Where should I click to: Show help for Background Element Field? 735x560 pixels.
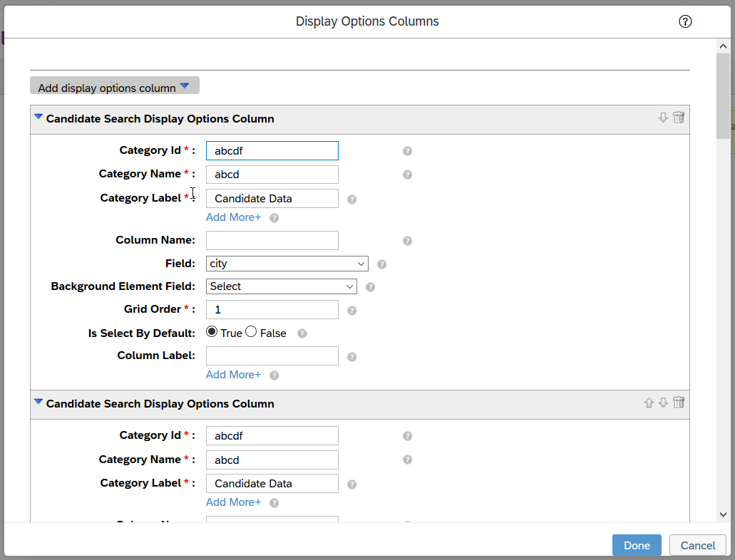pos(370,287)
